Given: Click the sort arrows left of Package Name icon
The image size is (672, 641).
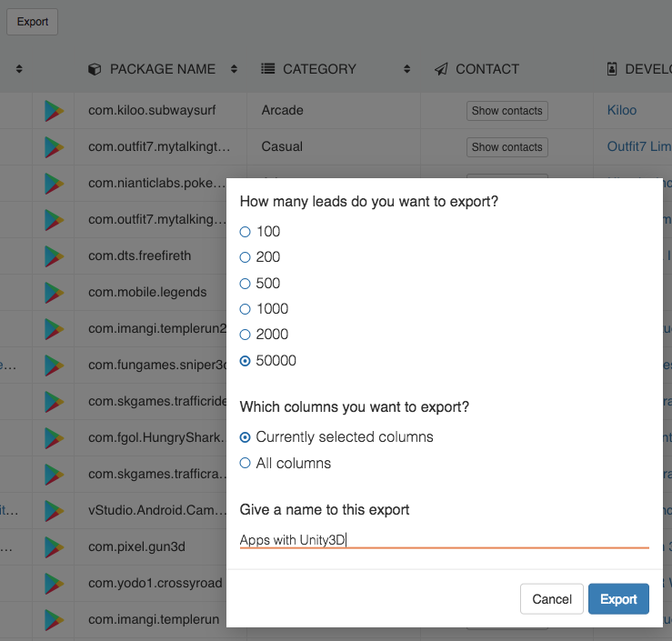Looking at the screenshot, I should pyautogui.click(x=19, y=69).
